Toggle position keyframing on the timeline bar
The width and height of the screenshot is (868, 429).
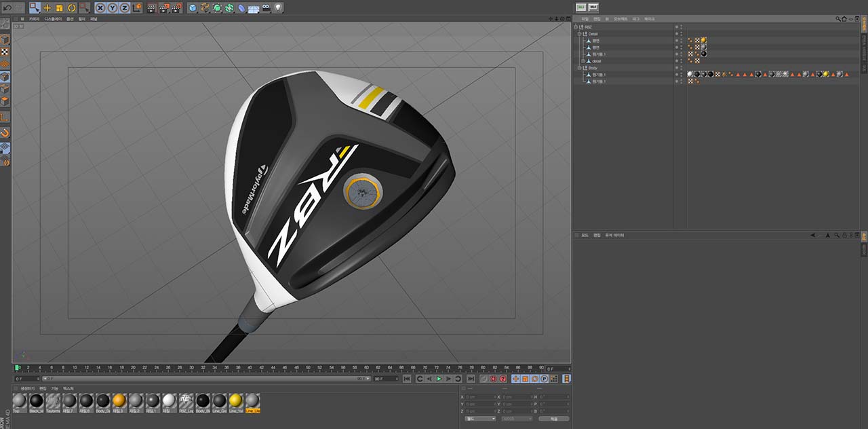[516, 379]
